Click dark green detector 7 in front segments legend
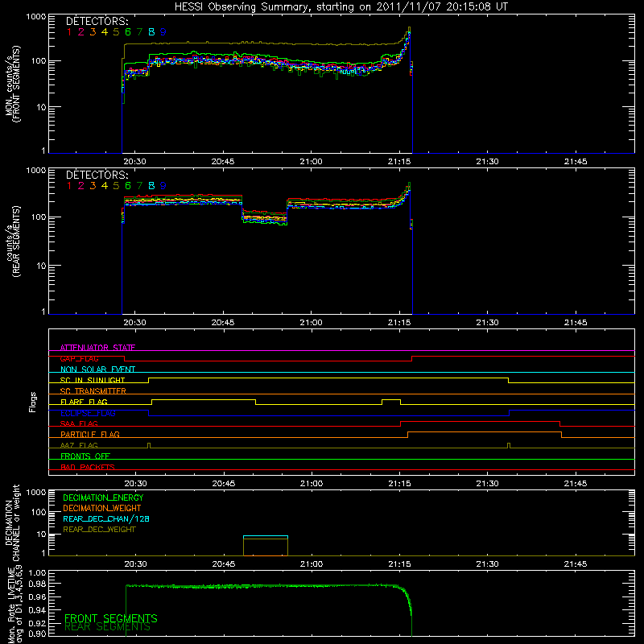 pos(139,32)
